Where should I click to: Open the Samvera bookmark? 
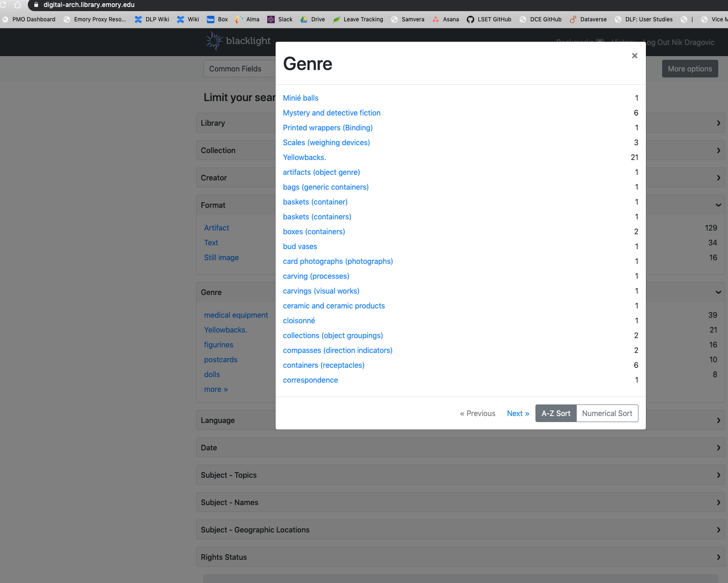(408, 19)
